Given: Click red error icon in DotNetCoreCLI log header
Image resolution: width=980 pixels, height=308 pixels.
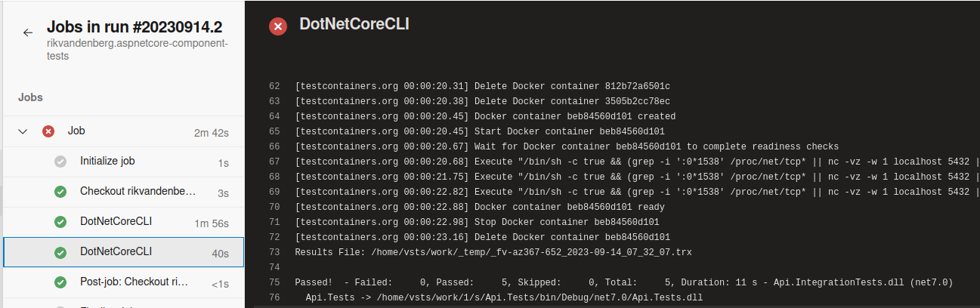Looking at the screenshot, I should (x=278, y=26).
